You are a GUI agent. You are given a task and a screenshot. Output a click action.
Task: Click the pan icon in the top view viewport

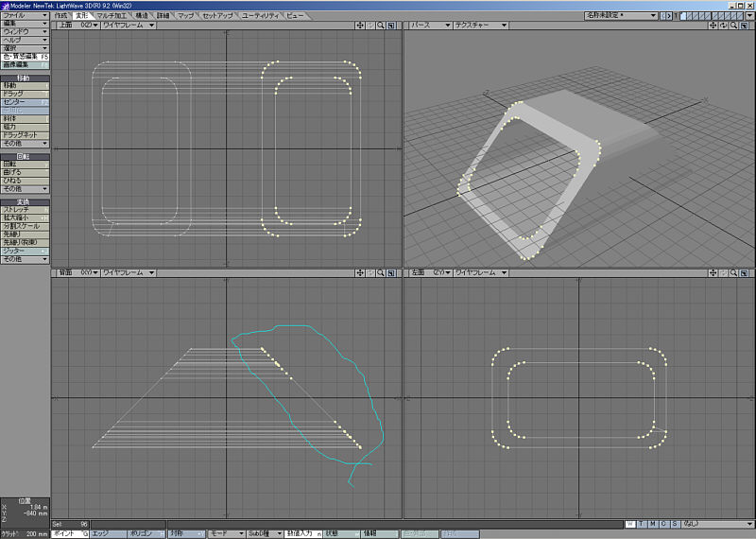tap(360, 26)
